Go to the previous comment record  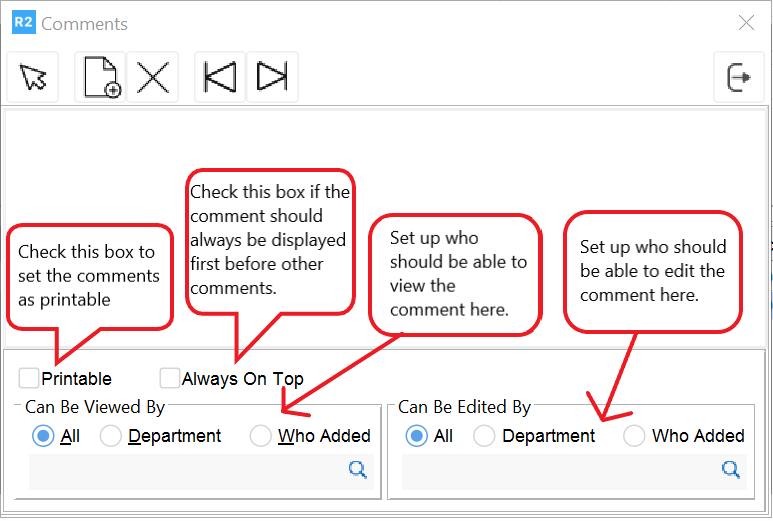pos(219,77)
